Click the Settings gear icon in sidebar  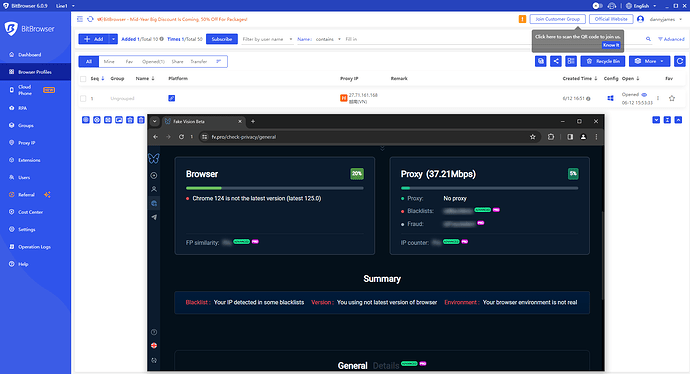pos(11,229)
